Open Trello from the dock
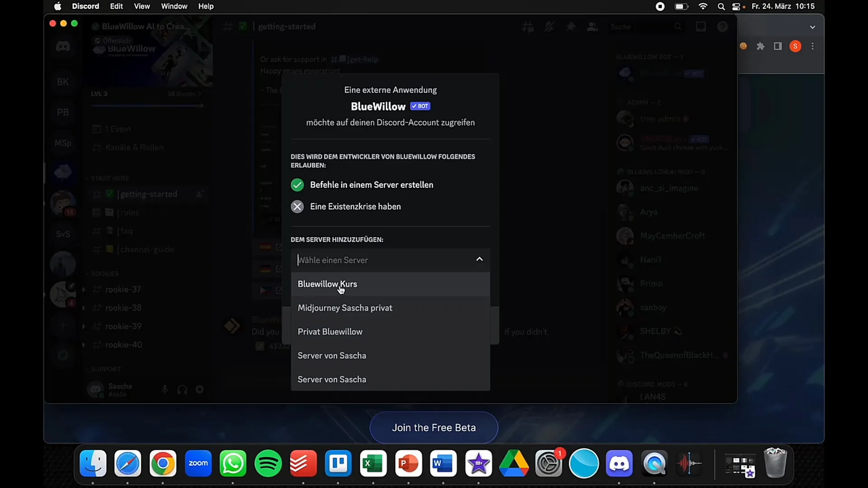The image size is (868, 488). pyautogui.click(x=338, y=464)
